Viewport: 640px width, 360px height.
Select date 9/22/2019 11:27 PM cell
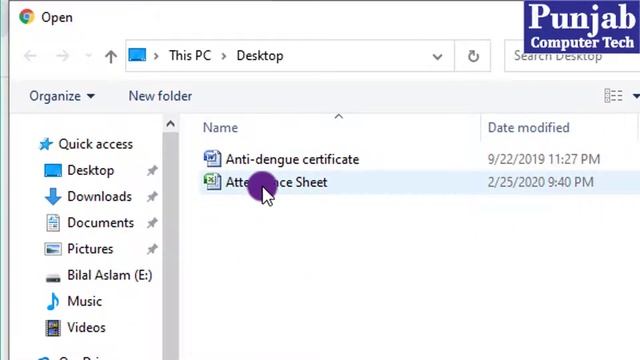click(544, 159)
